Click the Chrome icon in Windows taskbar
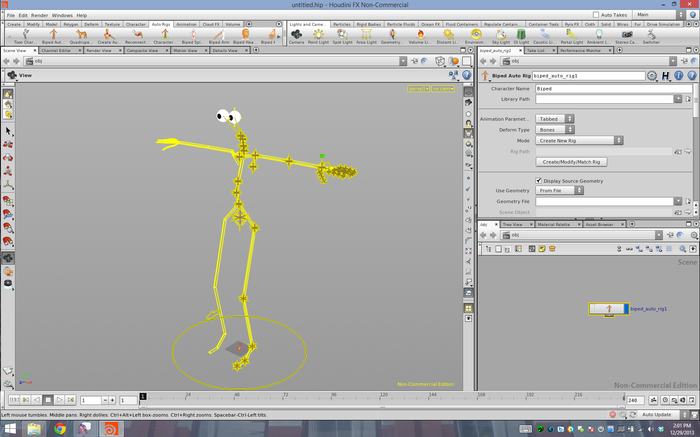 60,429
